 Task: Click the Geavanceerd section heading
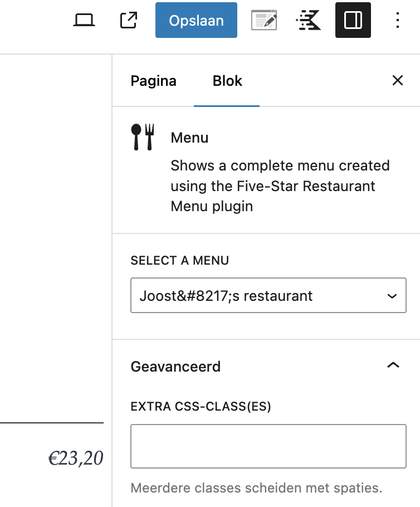(175, 367)
